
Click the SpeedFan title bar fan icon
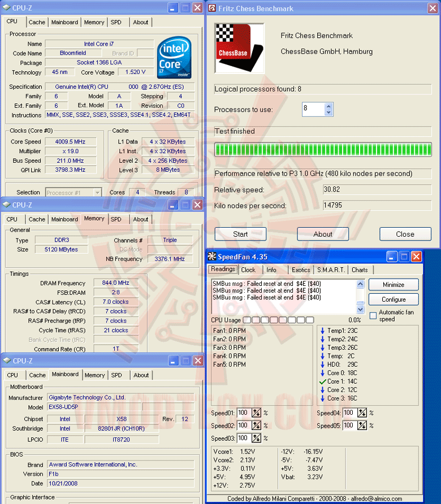(x=211, y=256)
